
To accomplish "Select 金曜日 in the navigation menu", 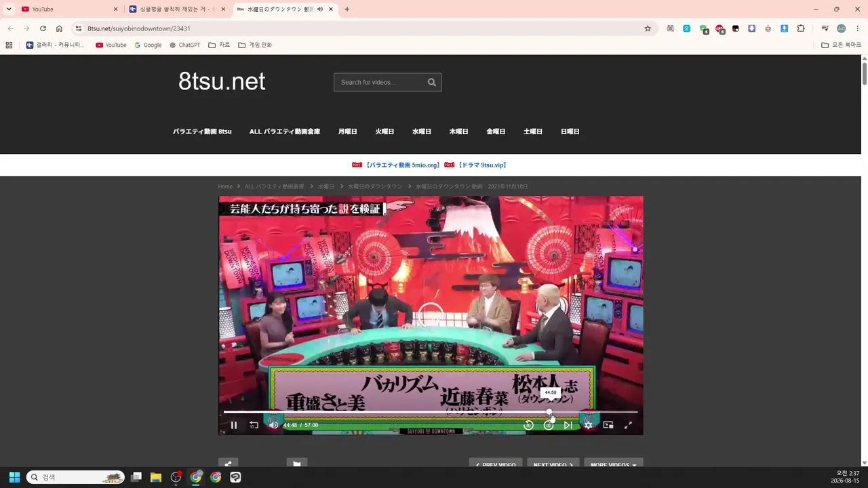I will [496, 131].
